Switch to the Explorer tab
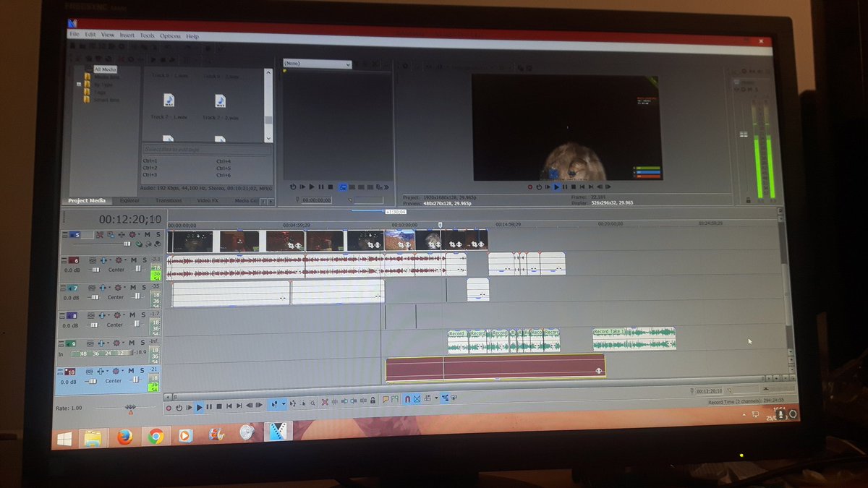The height and width of the screenshot is (488, 868). (129, 200)
